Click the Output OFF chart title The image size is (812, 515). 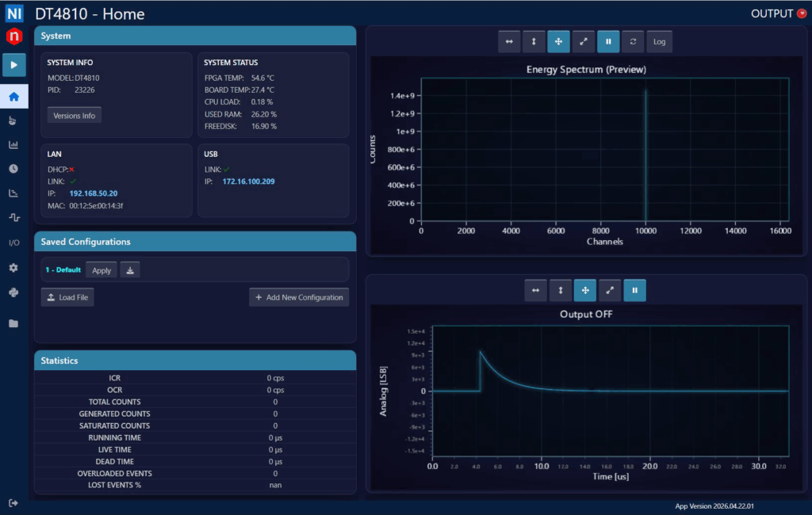(x=586, y=315)
